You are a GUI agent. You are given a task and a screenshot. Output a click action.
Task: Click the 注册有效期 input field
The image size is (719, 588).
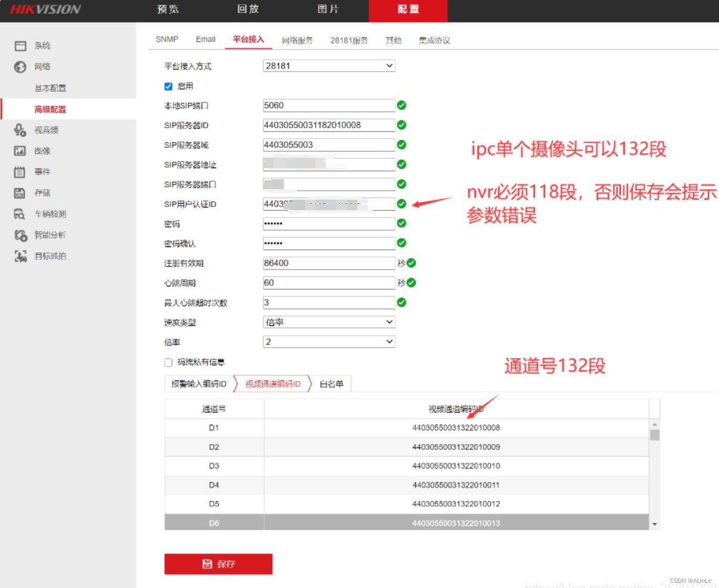click(x=329, y=263)
